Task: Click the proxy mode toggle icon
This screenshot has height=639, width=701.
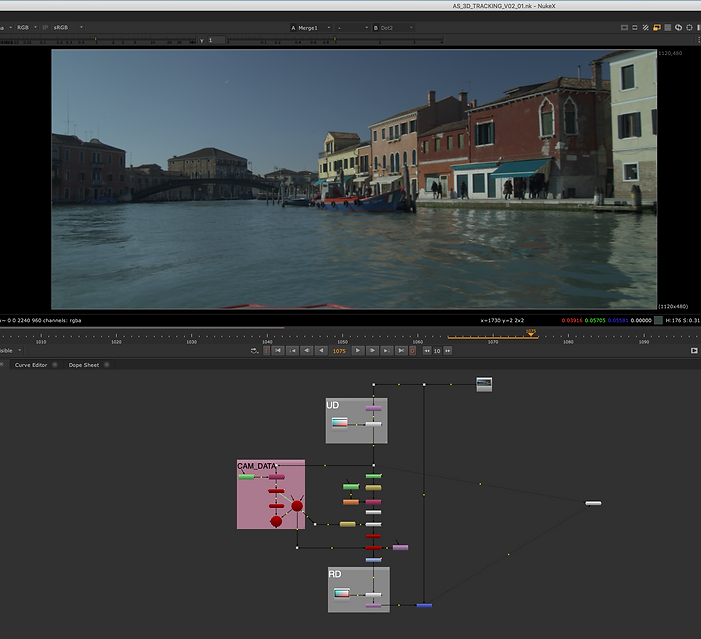Action: 635,28
